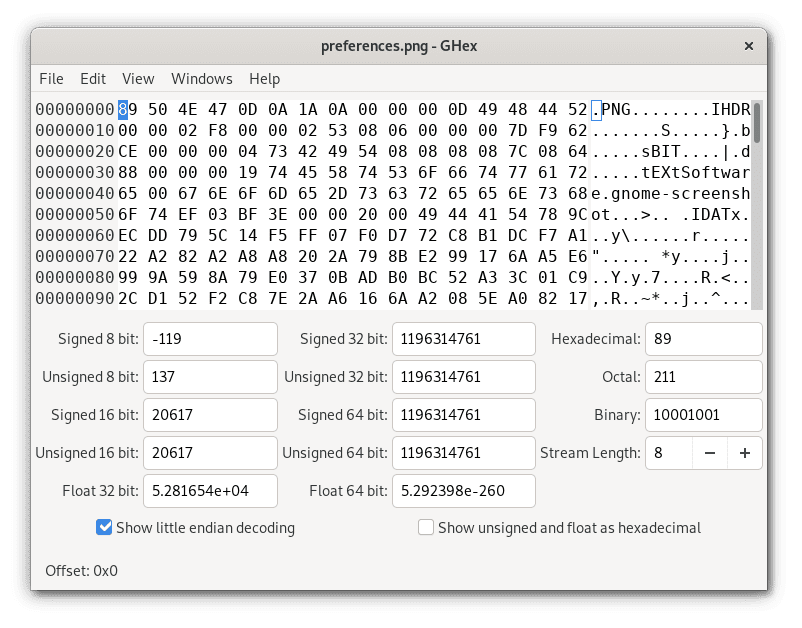Open the File menu
Screen dimensions: 802x628
[x=51, y=79]
